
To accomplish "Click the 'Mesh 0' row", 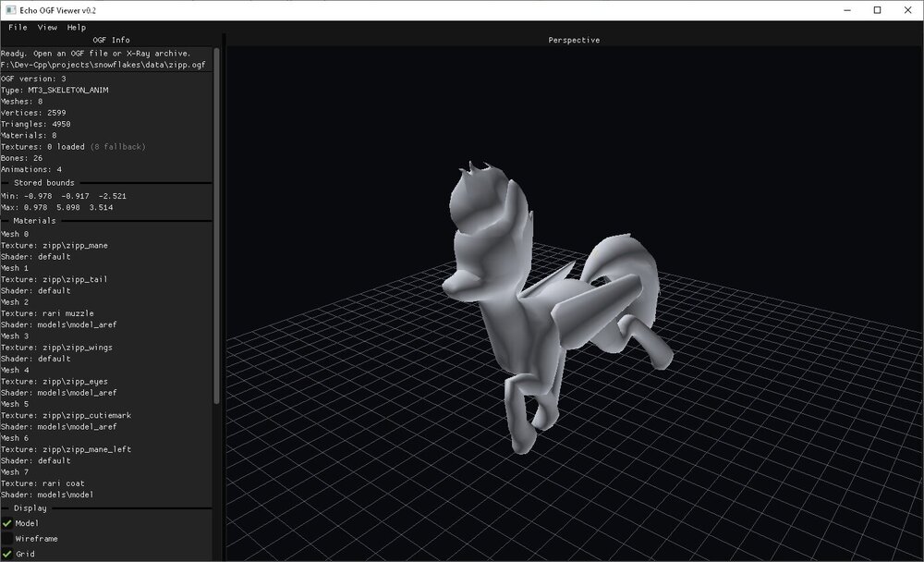I will 15,234.
